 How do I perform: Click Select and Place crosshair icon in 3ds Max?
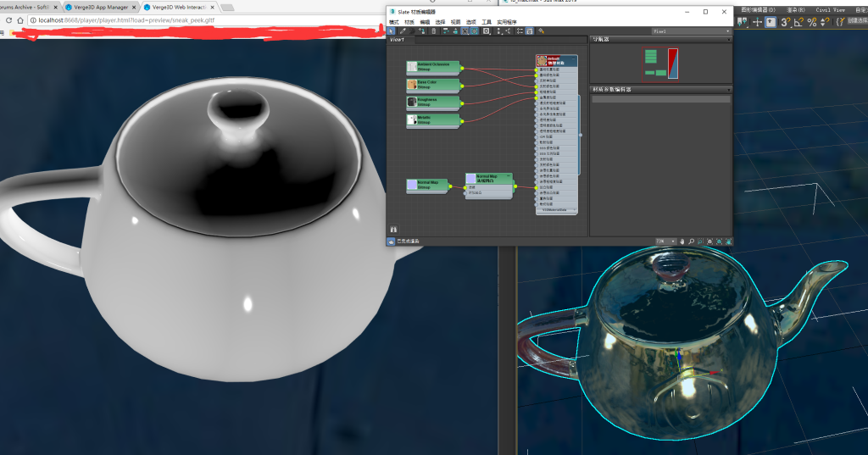click(x=757, y=21)
